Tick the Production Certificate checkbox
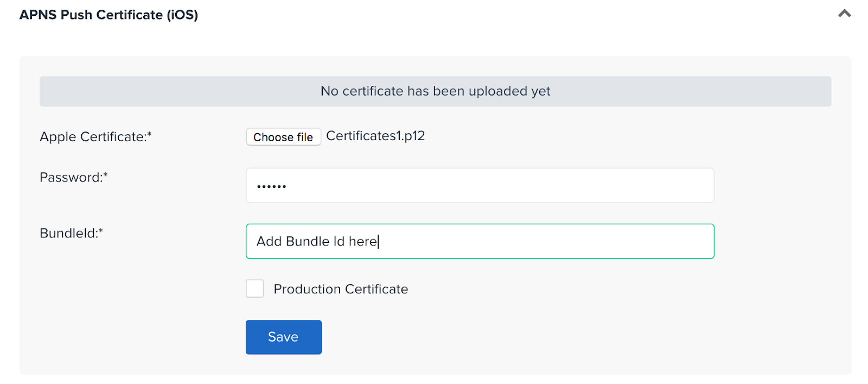The height and width of the screenshot is (384, 868). tap(255, 288)
